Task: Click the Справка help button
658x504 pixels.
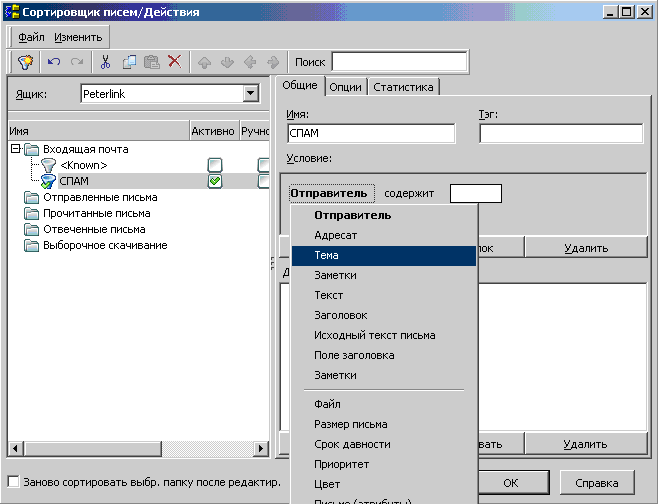Action: pos(597,483)
